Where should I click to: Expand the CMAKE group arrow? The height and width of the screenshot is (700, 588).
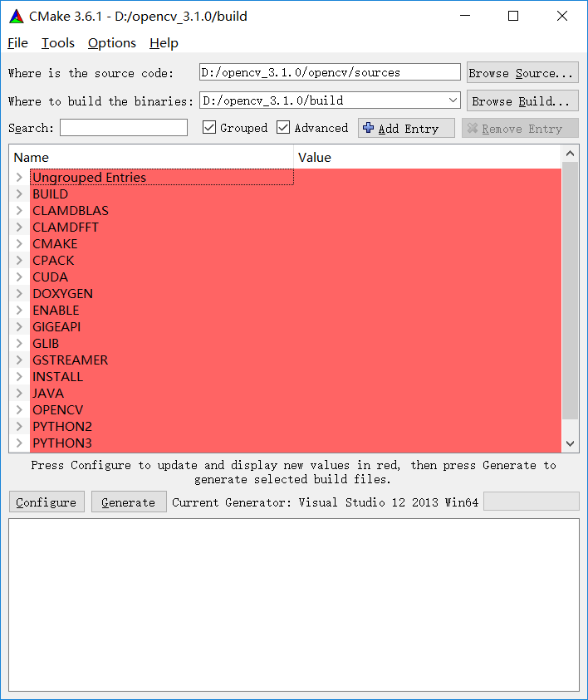point(19,244)
